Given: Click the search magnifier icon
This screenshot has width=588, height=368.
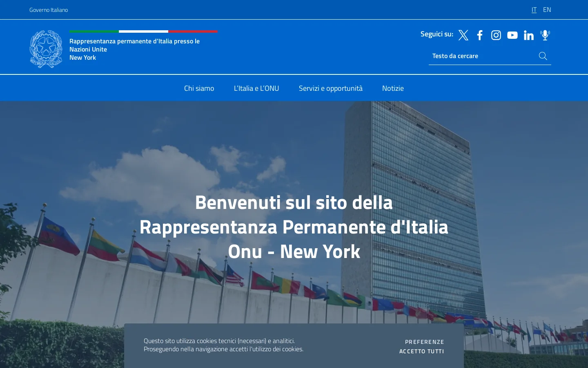Looking at the screenshot, I should pos(543,56).
